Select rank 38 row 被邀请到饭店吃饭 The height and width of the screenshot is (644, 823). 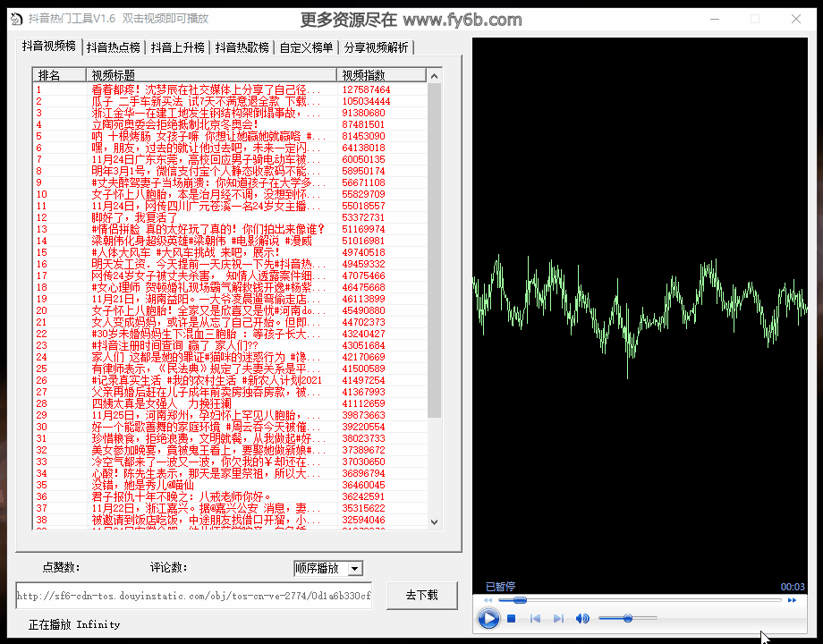pyautogui.click(x=230, y=520)
